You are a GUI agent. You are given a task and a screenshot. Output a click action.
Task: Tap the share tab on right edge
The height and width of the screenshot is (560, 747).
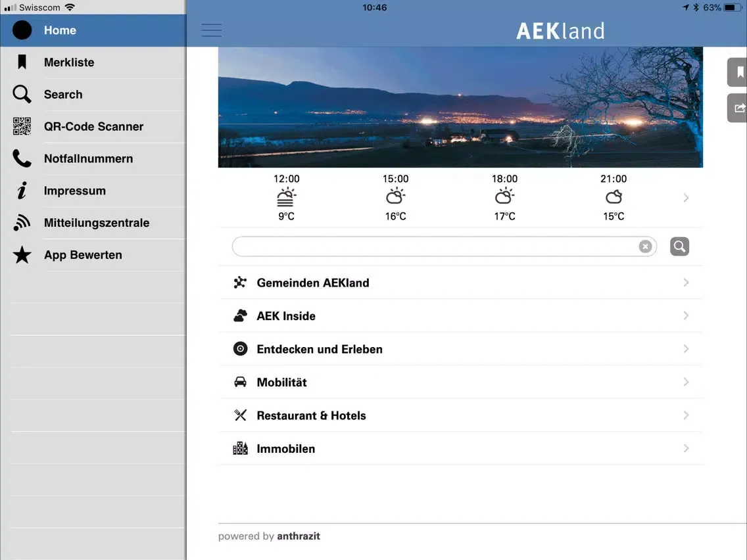coord(738,108)
